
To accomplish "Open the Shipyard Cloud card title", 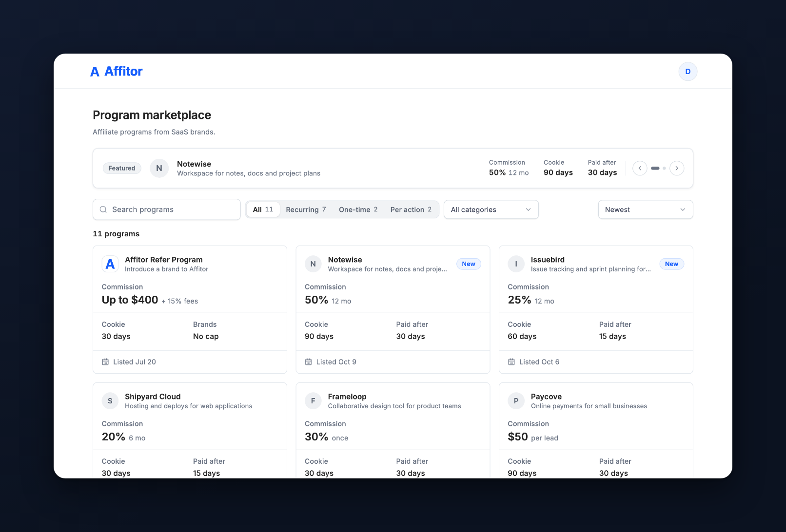I will click(153, 397).
